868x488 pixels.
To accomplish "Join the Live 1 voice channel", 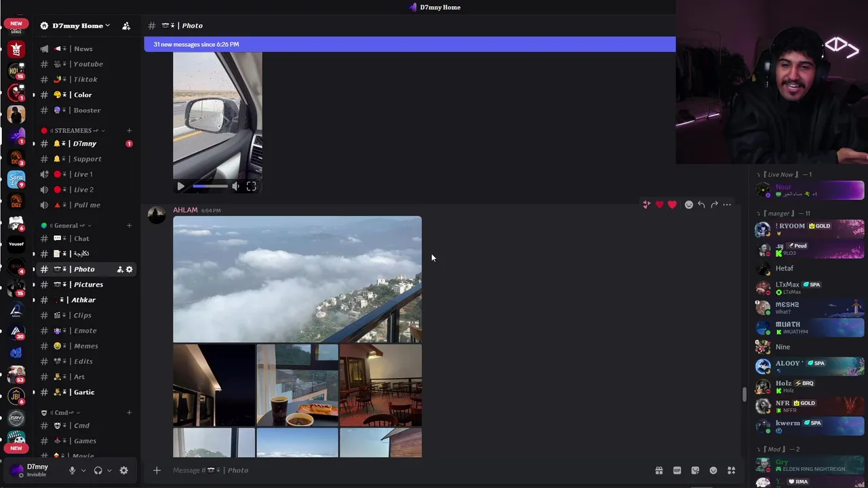I will tap(83, 174).
